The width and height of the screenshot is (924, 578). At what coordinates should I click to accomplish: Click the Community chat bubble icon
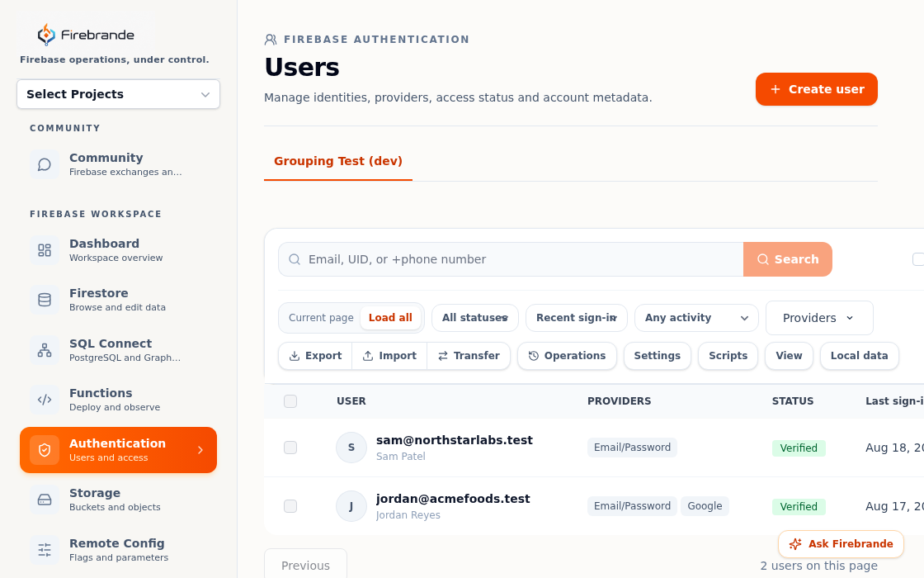(x=45, y=164)
